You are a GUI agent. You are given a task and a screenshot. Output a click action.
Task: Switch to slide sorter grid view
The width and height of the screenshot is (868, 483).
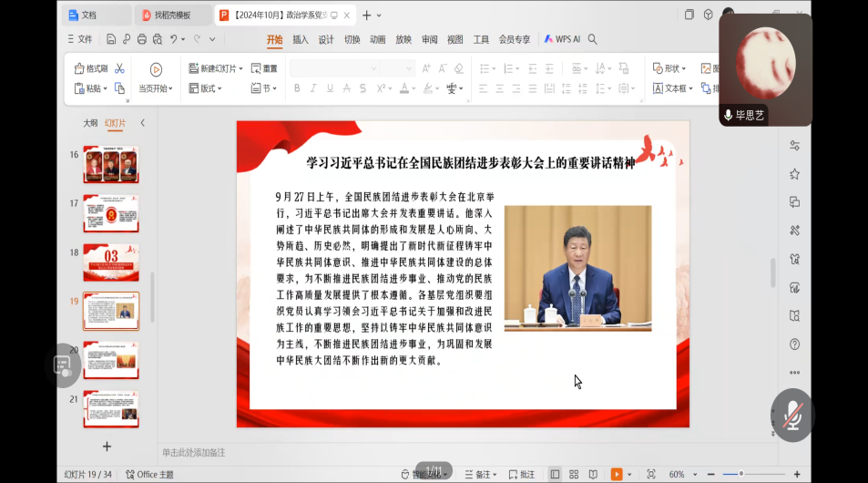(574, 474)
